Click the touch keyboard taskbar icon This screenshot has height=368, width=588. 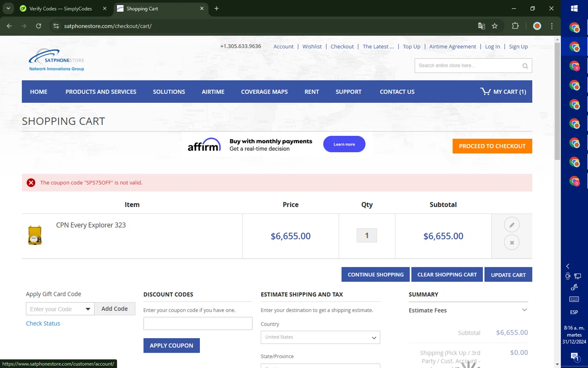[574, 299]
